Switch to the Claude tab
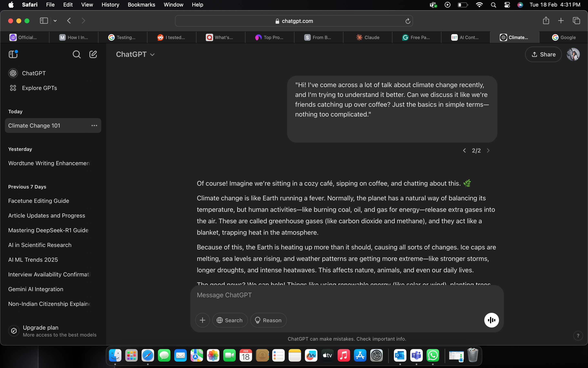This screenshot has height=368, width=588. click(x=368, y=37)
